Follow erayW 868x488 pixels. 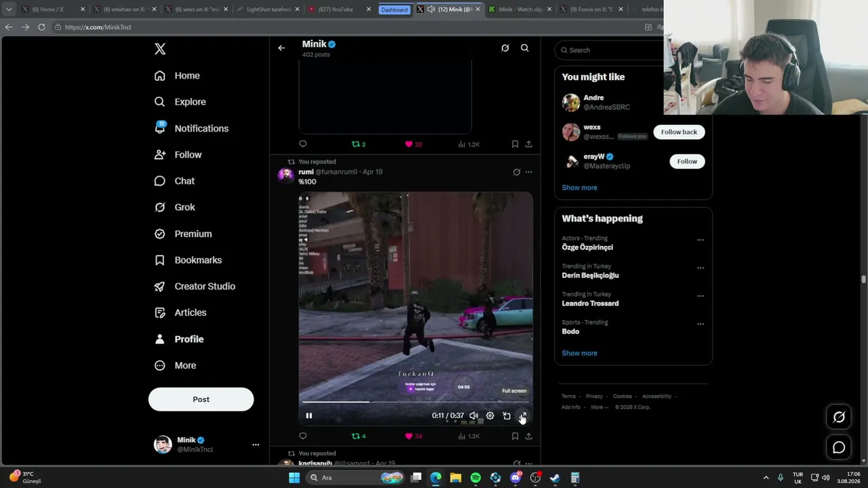pyautogui.click(x=687, y=161)
